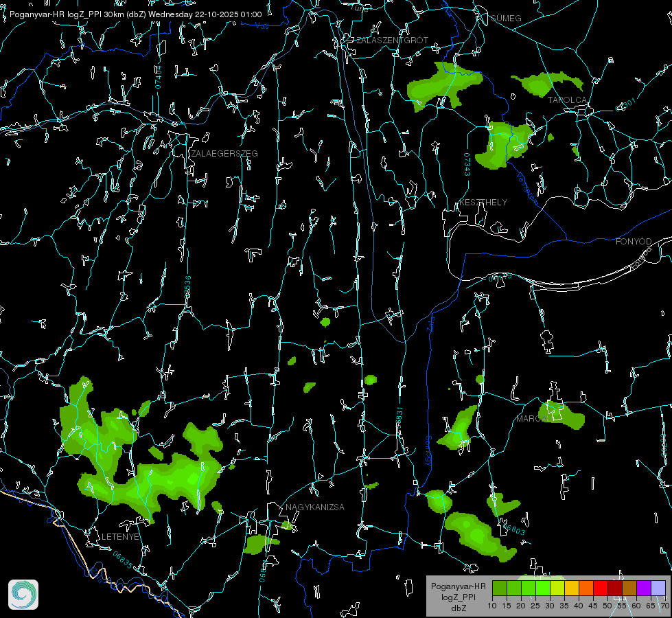Click the SÜMEG town label
Image resolution: width=672 pixels, height=618 pixels.
pyautogui.click(x=506, y=19)
